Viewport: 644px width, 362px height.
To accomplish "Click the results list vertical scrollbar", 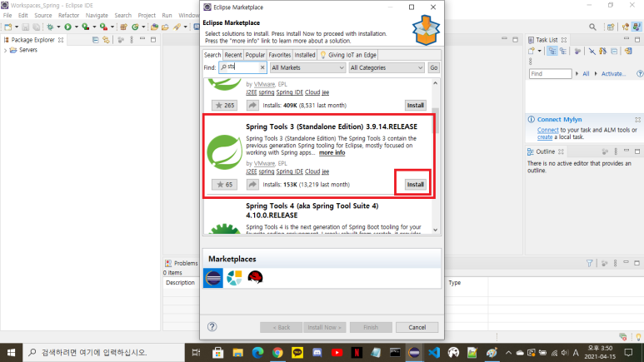I will click(x=436, y=121).
